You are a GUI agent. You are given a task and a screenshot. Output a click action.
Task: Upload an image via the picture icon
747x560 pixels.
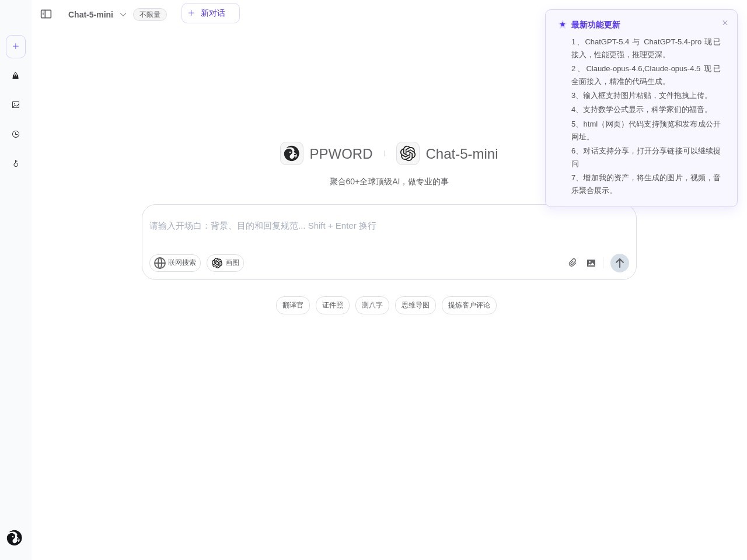click(x=591, y=263)
